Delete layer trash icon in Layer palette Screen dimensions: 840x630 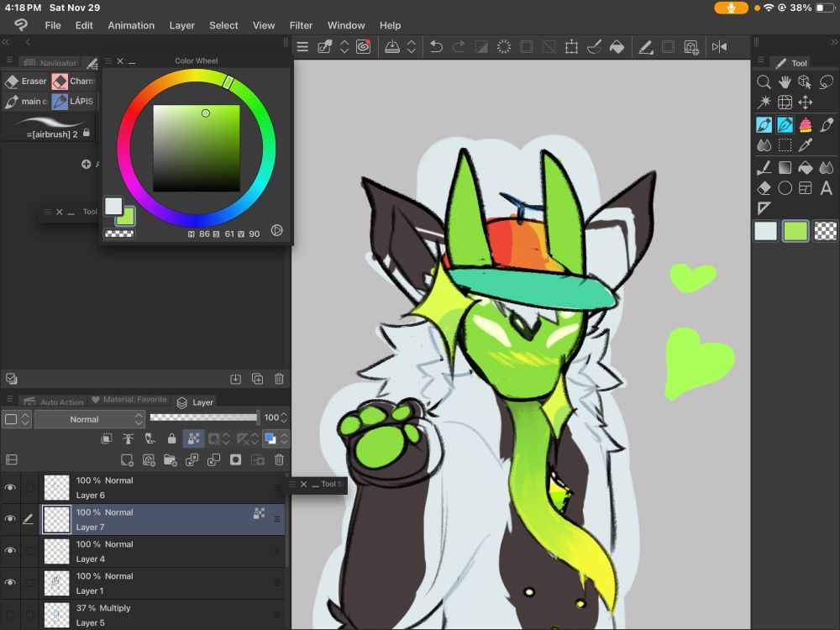point(279,460)
